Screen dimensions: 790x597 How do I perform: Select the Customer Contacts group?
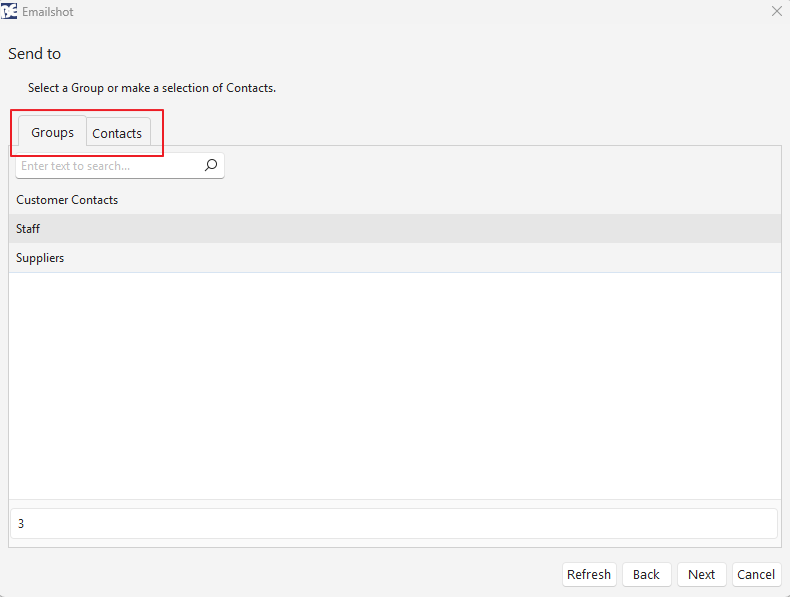(394, 200)
